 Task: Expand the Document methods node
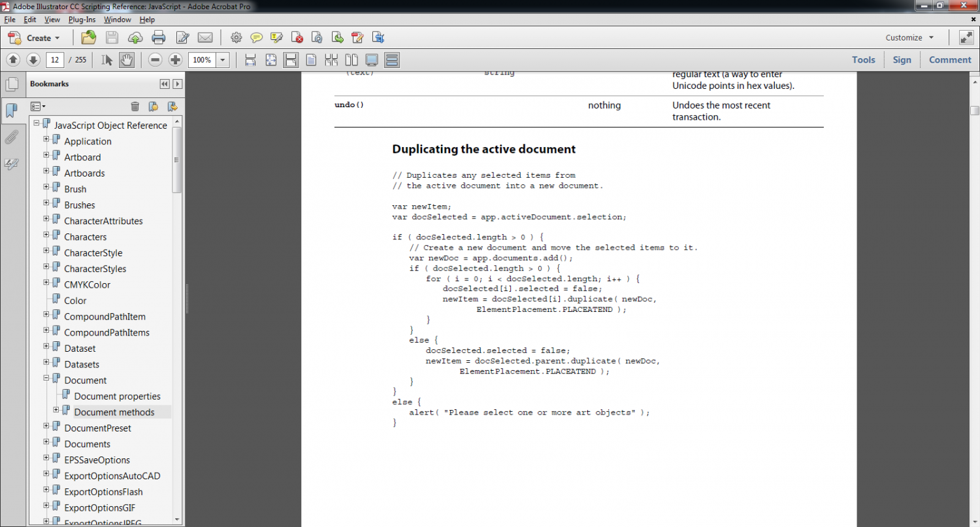pos(56,410)
